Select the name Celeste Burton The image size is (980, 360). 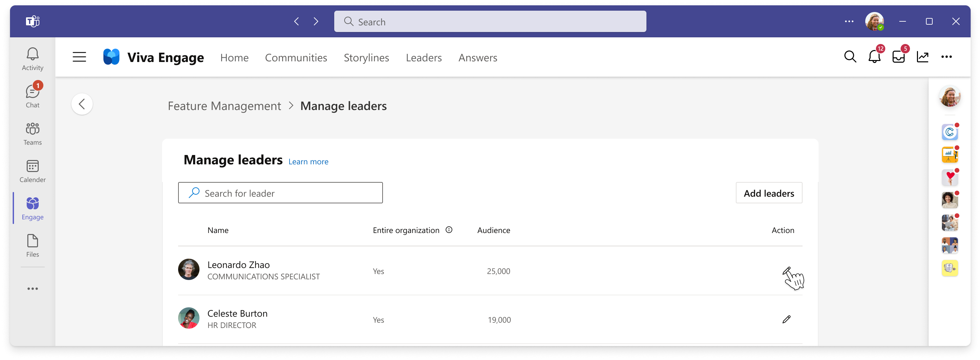point(237,313)
